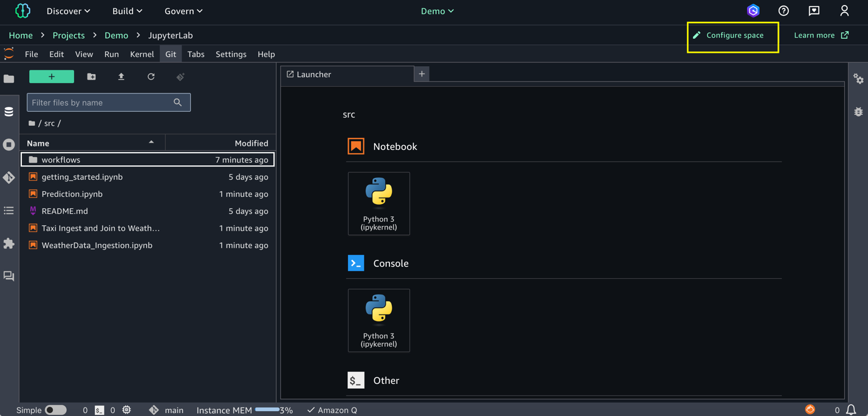Refresh the file browser list
The height and width of the screenshot is (416, 868).
pyautogui.click(x=151, y=77)
